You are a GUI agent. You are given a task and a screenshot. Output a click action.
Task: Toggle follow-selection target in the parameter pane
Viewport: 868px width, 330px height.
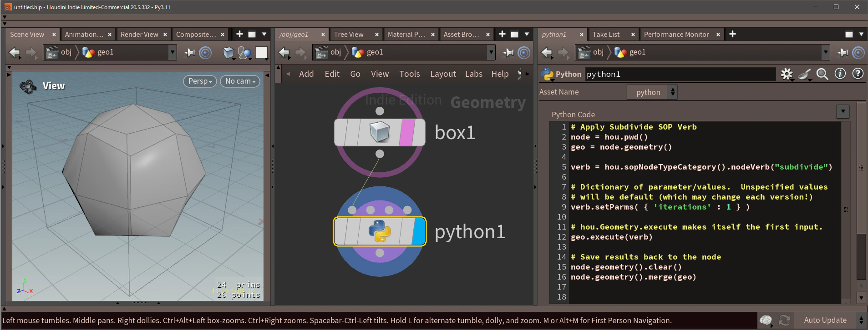point(858,53)
